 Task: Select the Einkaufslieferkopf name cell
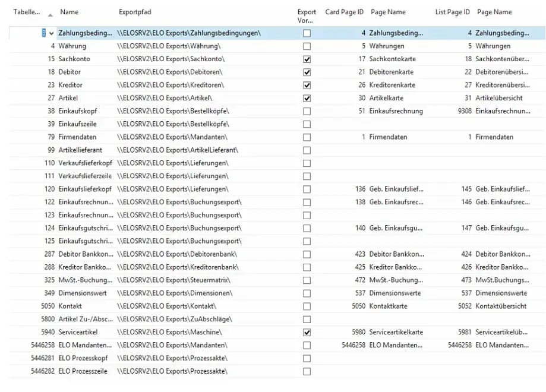pos(85,189)
